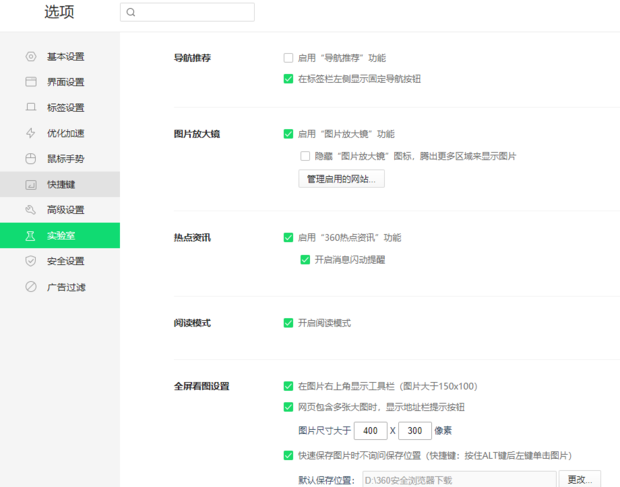Click the 图片尺寸大于 label

tap(324, 430)
